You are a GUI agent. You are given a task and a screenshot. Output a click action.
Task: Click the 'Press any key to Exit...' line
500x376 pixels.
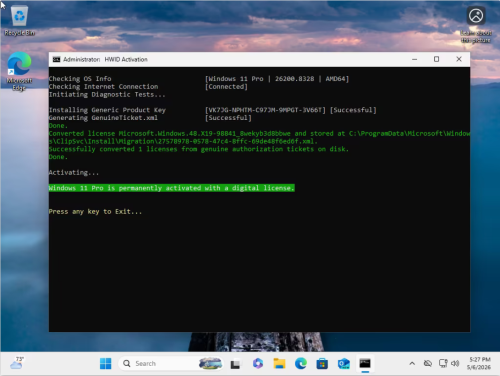coord(95,212)
